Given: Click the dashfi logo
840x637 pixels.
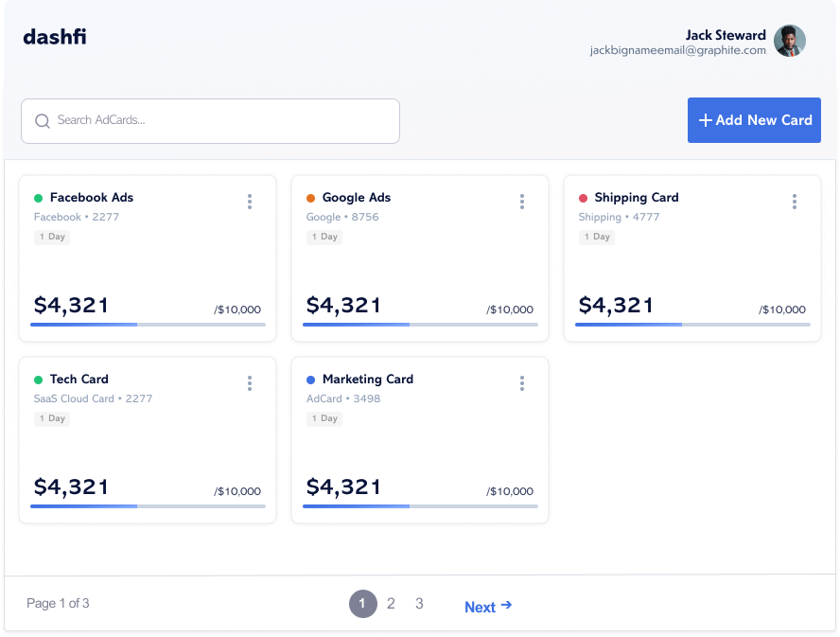Looking at the screenshot, I should pyautogui.click(x=55, y=37).
